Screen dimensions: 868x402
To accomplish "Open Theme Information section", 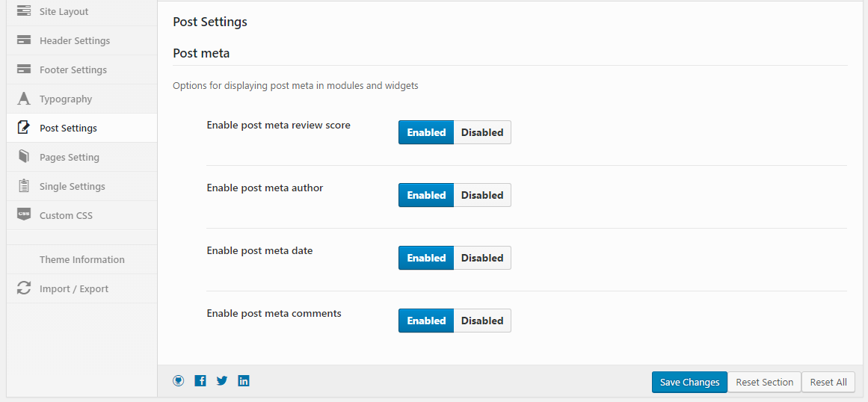I will coord(82,259).
